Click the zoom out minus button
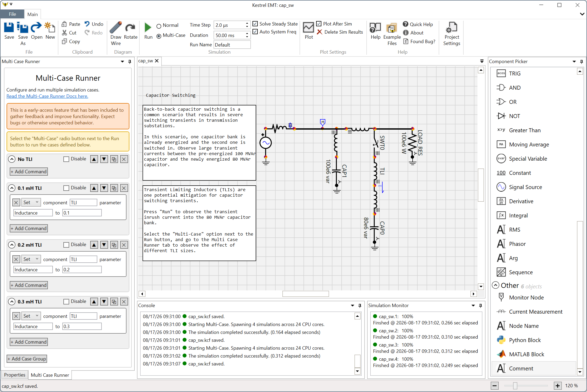Image resolution: width=587 pixels, height=392 pixels. coord(495,386)
